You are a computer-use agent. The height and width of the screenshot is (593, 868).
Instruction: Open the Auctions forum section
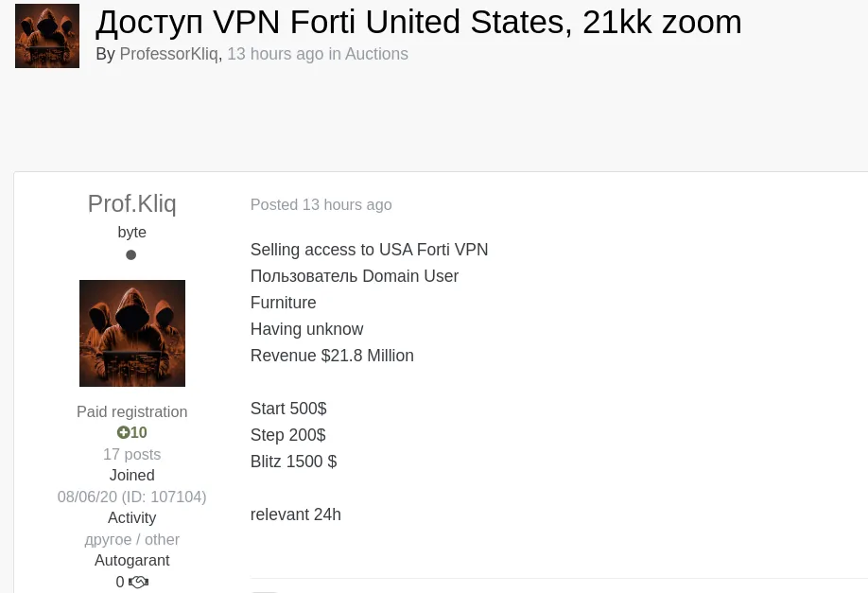(376, 54)
